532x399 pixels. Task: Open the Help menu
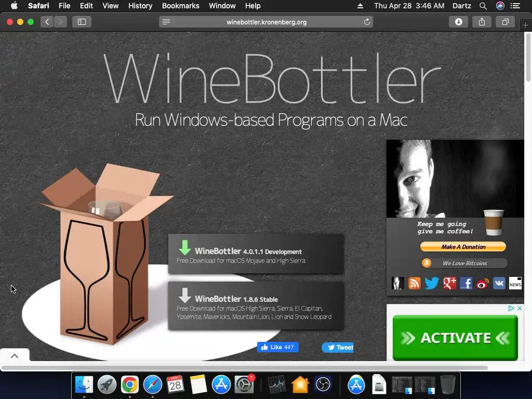coord(253,6)
